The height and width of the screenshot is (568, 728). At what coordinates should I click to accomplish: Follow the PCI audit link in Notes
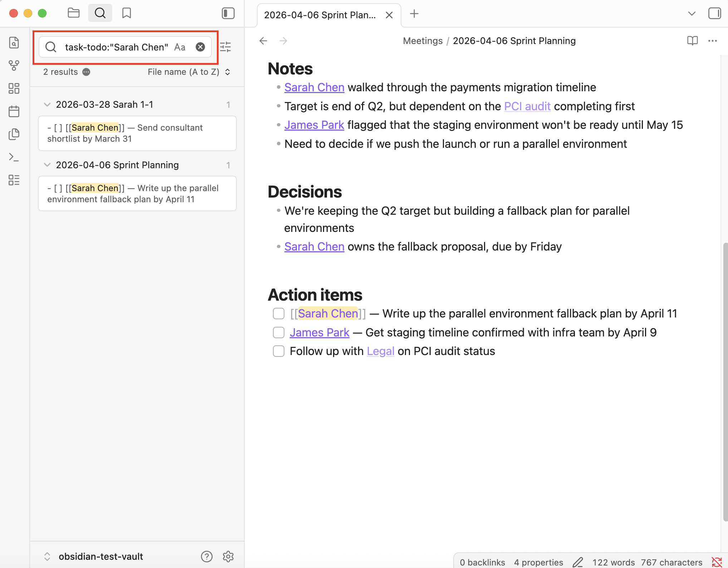click(527, 106)
